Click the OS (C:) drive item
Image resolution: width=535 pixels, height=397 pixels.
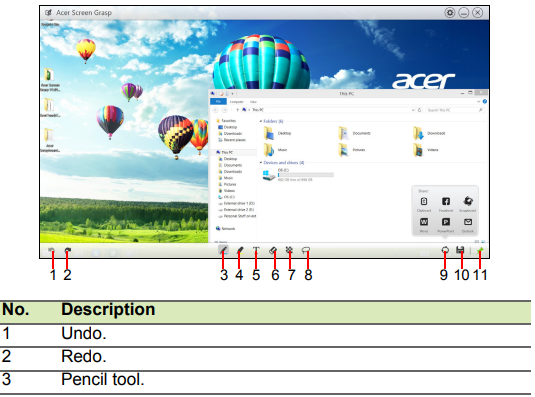coord(298,175)
